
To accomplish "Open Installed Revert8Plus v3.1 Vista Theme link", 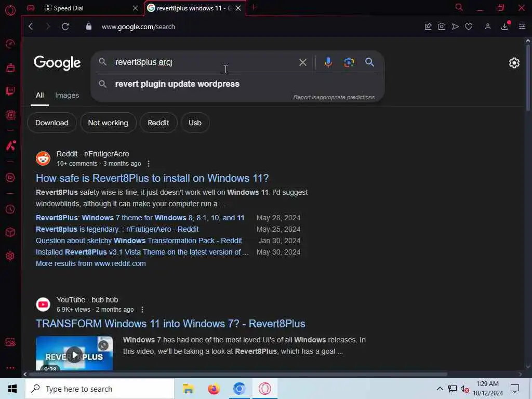I will click(x=142, y=252).
